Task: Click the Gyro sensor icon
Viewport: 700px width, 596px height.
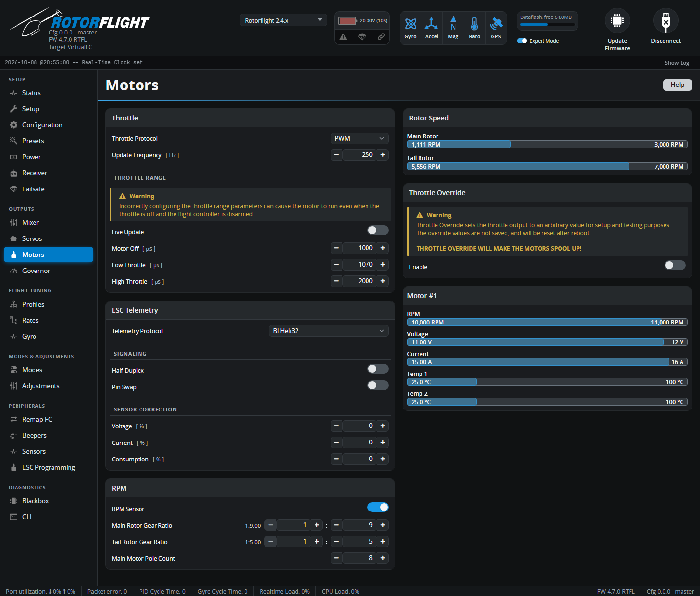Action: point(411,24)
